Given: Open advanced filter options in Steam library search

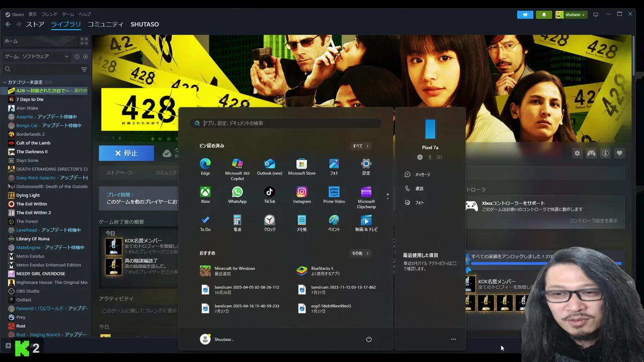Looking at the screenshot, I should pyautogui.click(x=84, y=69).
